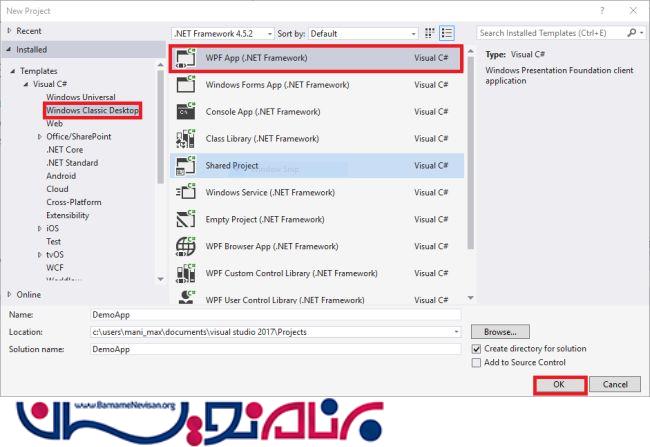This screenshot has width=650, height=447.
Task: Open the Location path dropdown arrow
Action: (x=456, y=332)
